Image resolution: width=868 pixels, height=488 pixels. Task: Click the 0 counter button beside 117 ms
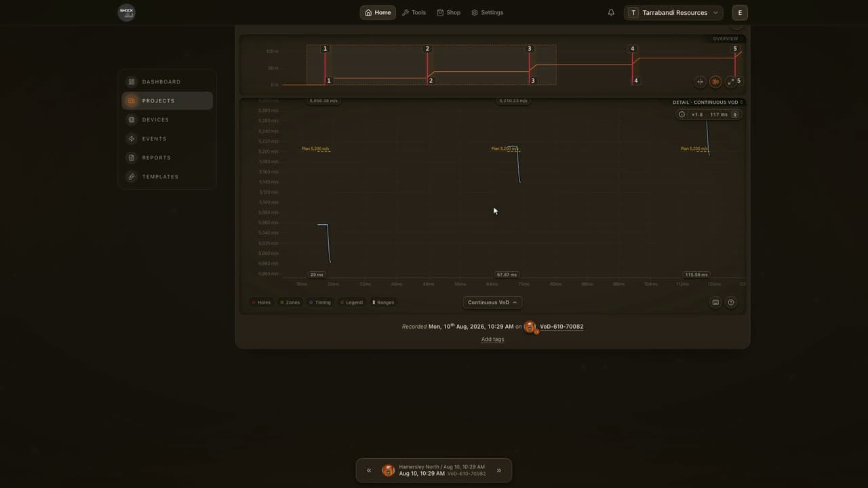[x=734, y=115]
